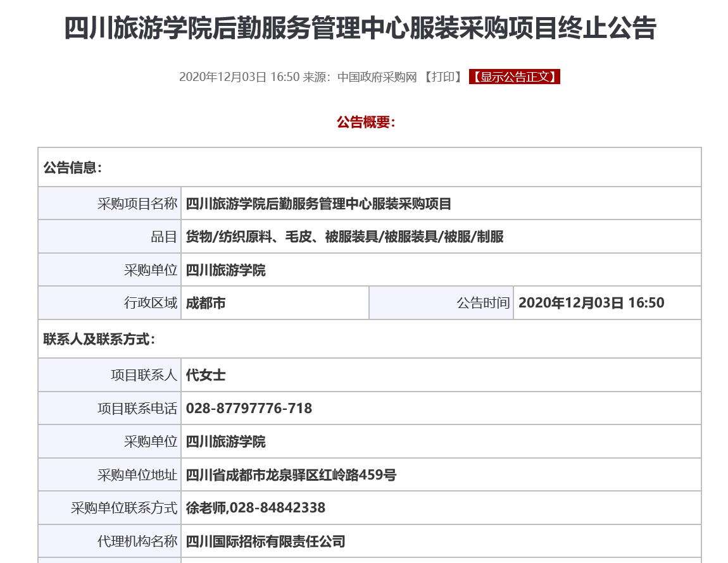Click 采购单位 label in 公告信息 section
Viewport: 728px width, 563px height.
110,270
